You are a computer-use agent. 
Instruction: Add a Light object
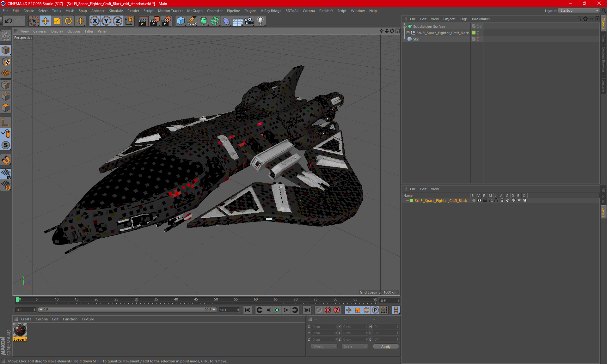pyautogui.click(x=261, y=21)
